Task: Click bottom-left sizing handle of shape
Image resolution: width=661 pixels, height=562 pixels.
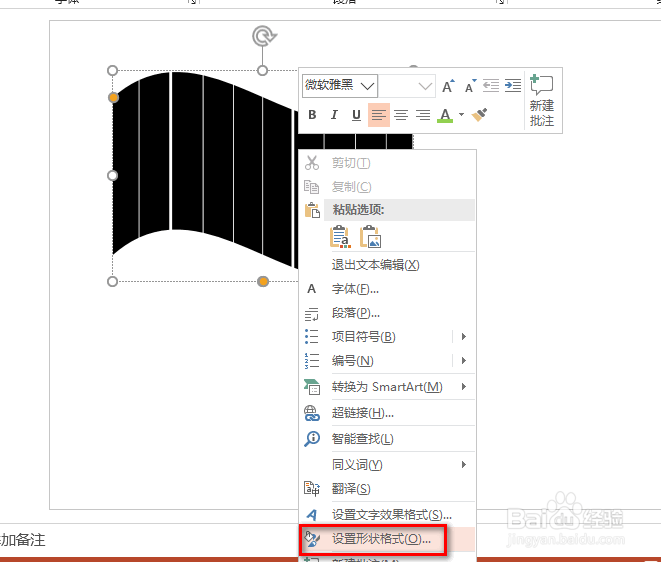Action: (113, 282)
